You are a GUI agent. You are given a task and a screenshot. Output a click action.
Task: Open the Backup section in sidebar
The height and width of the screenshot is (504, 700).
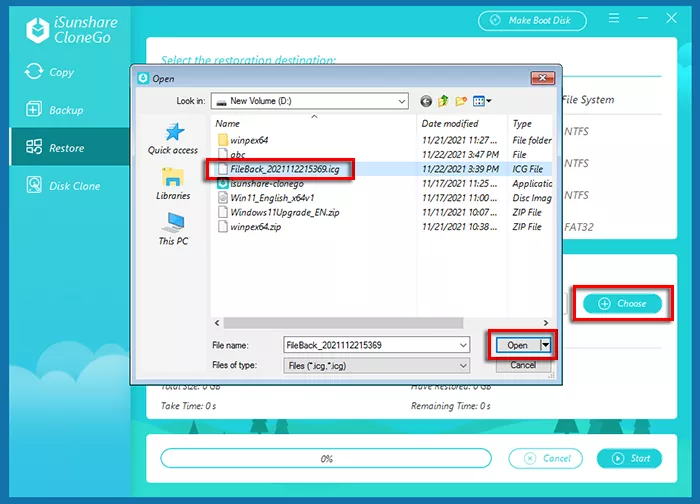pos(54,110)
